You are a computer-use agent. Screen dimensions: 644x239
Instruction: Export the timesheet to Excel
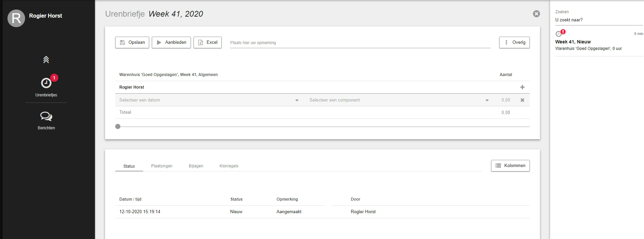(207, 42)
